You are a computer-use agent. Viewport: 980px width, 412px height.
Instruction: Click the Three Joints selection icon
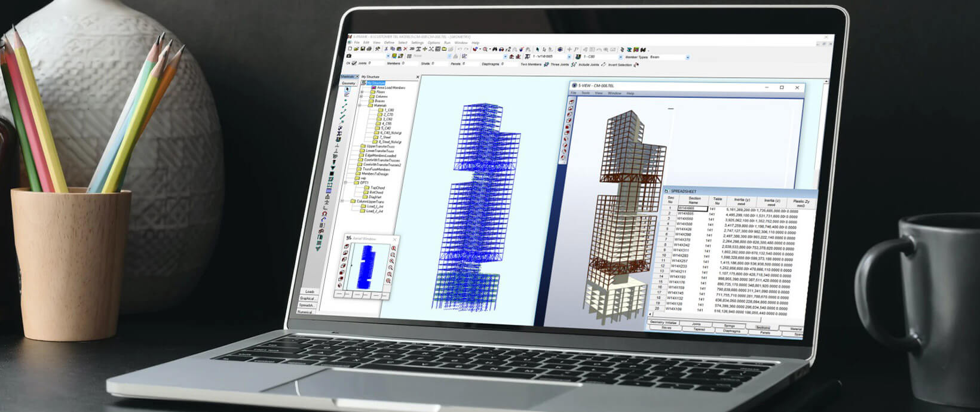pos(574,64)
